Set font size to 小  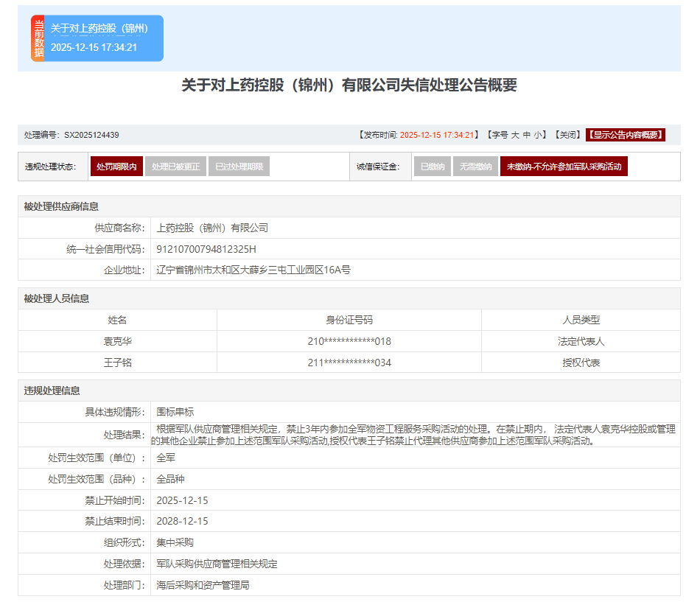[538, 135]
